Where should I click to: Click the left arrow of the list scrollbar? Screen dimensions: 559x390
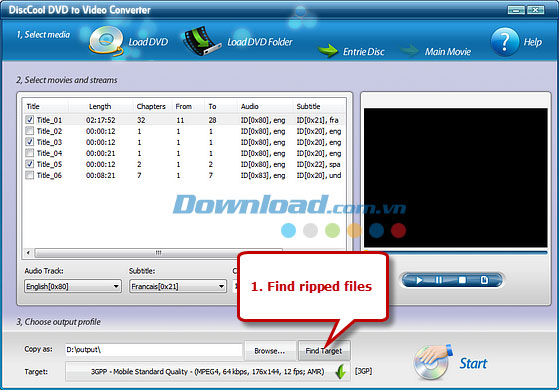pos(28,253)
